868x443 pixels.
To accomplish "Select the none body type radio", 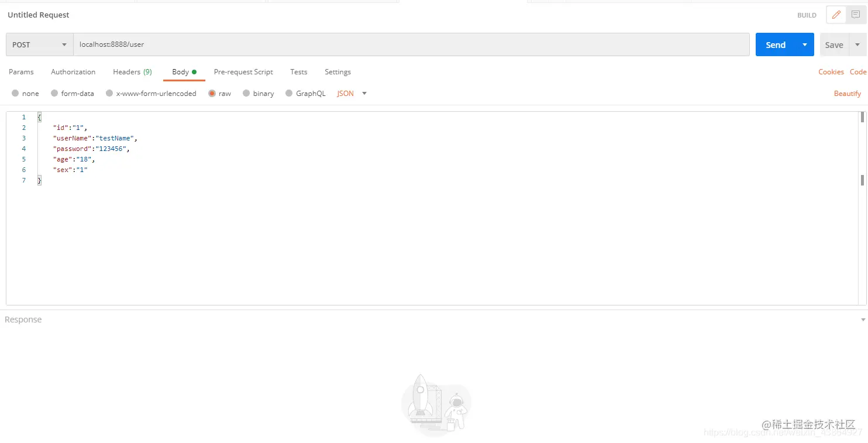I will point(15,94).
